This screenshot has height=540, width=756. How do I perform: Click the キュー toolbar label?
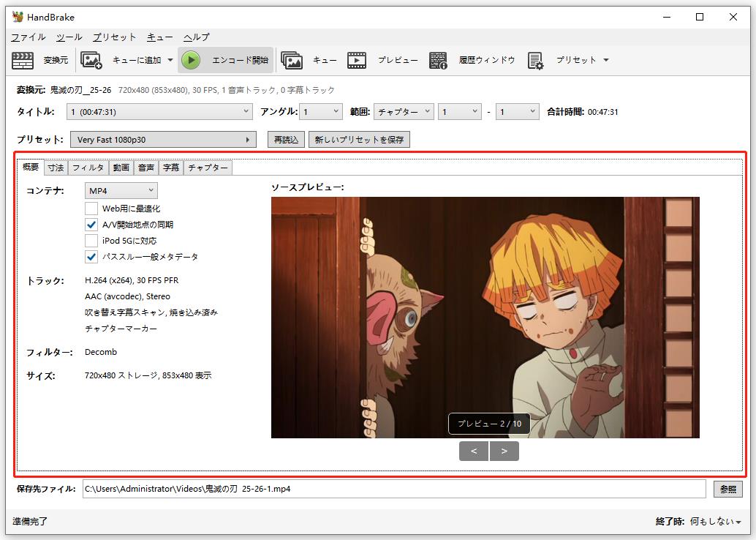click(325, 60)
